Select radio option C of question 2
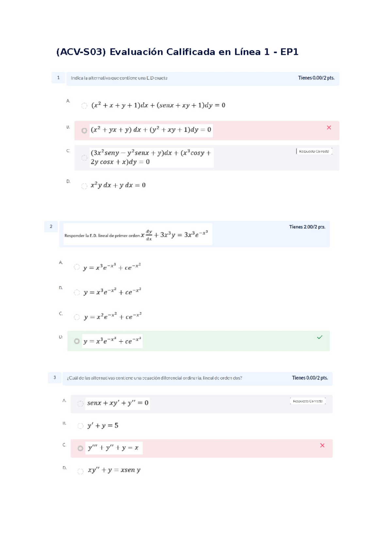Image resolution: width=392 pixels, height=554 pixels. point(77,317)
